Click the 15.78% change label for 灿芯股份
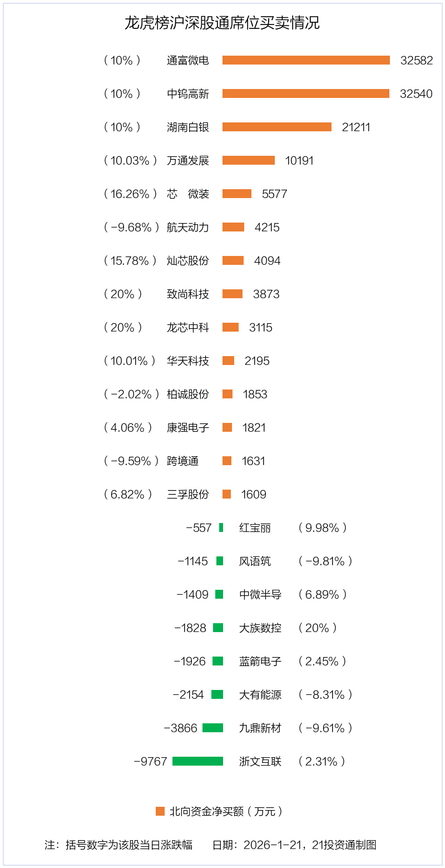This screenshot has height=868, width=445. pyautogui.click(x=130, y=260)
